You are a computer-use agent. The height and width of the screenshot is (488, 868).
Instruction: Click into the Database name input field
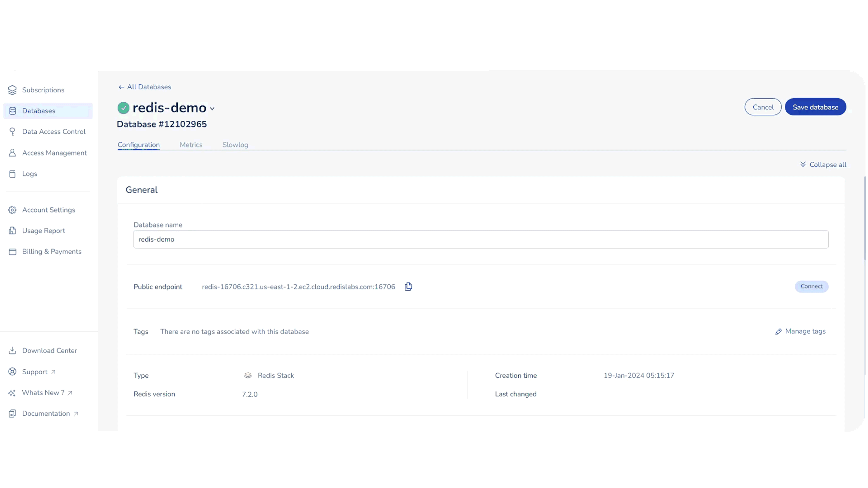481,239
